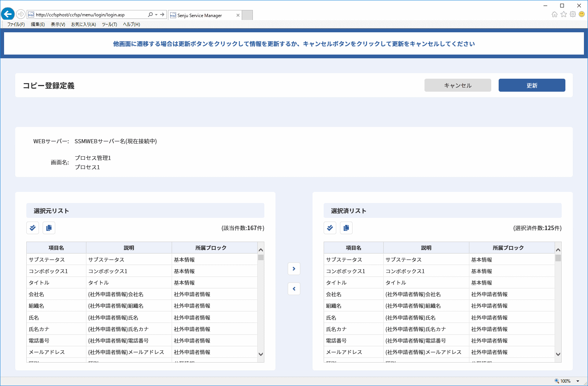Screen dimensions: 588x386
Task: Select the タイトル row in 選択済リスト
Action: (x=439, y=282)
